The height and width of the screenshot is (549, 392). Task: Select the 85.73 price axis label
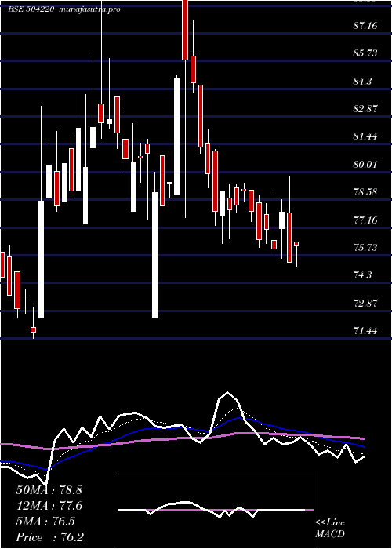point(366,53)
